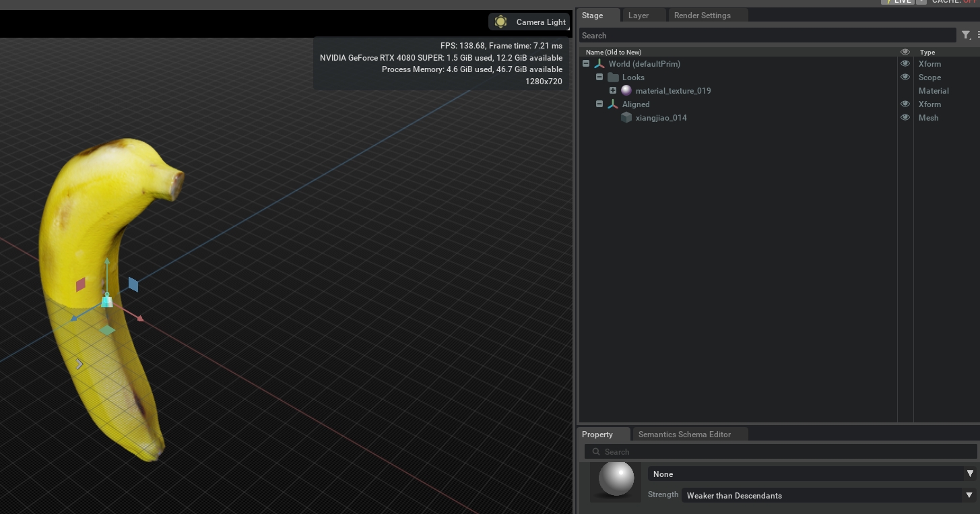The width and height of the screenshot is (980, 514).
Task: Click the Camera Light icon in the viewport
Action: point(500,22)
